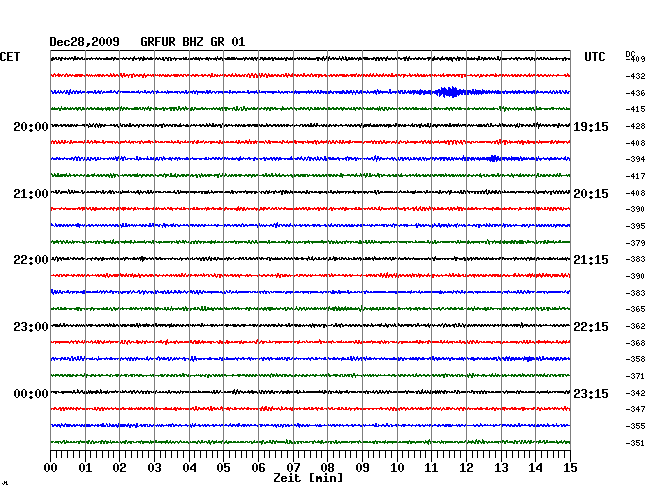Click the large seismic burst on -436 trace
Screen dimensions: 650x494
click(450, 92)
